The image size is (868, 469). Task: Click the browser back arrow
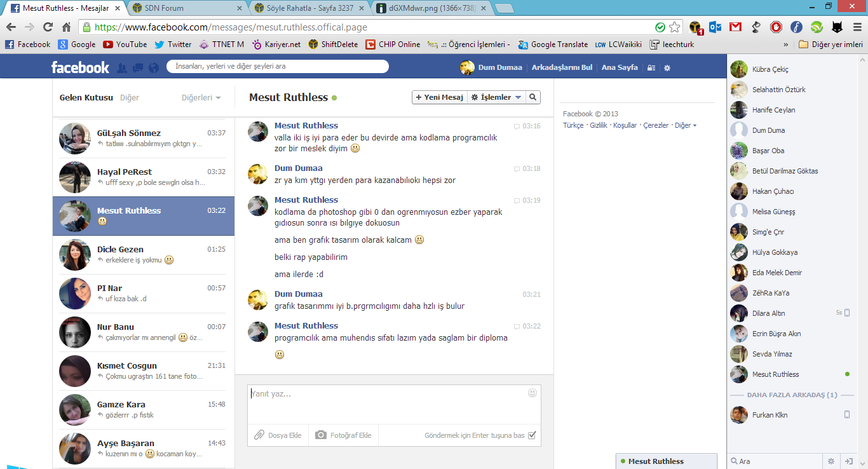click(x=11, y=27)
